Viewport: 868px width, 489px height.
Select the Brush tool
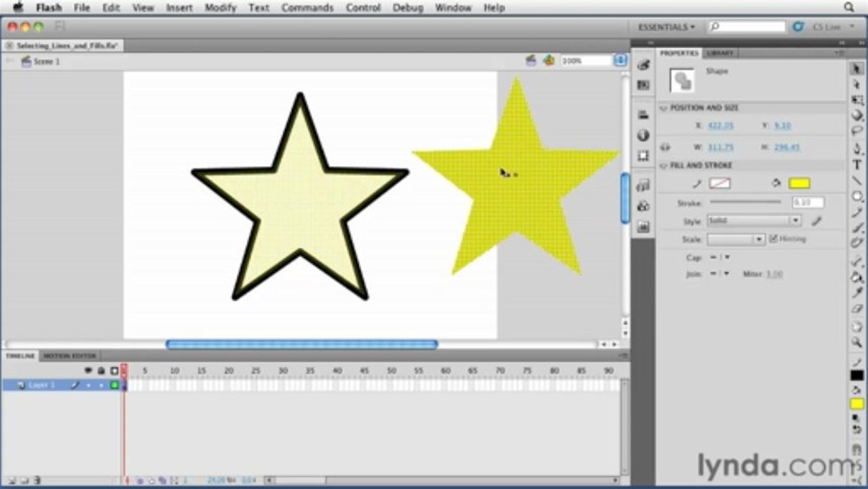click(x=857, y=228)
